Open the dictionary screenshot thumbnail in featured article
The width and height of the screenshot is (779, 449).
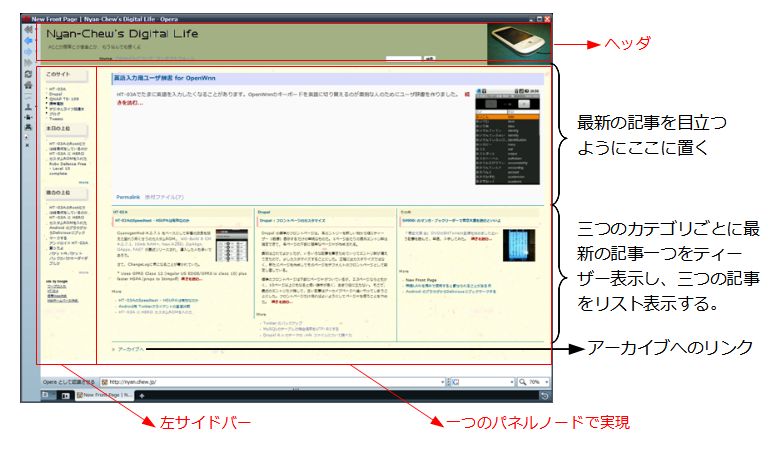tap(507, 137)
